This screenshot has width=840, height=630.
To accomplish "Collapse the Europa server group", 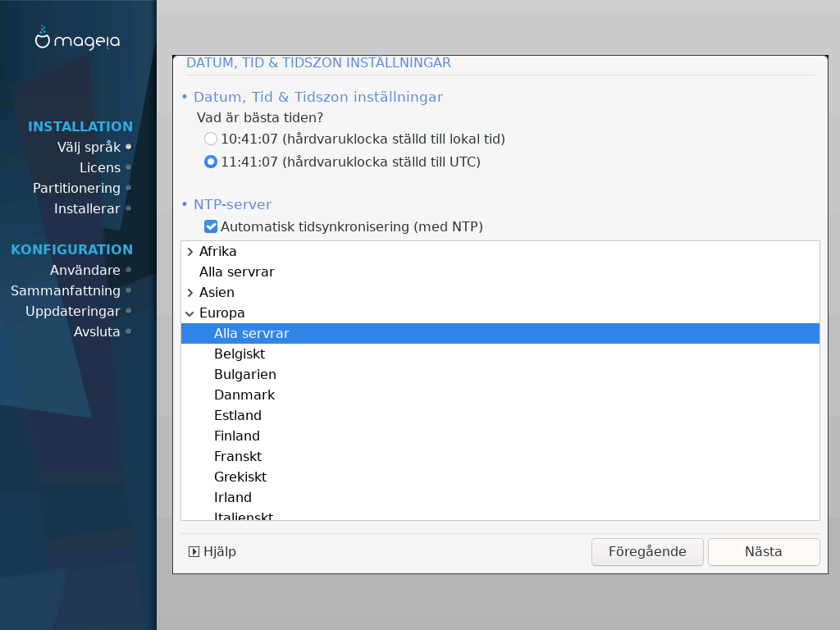I will [190, 313].
